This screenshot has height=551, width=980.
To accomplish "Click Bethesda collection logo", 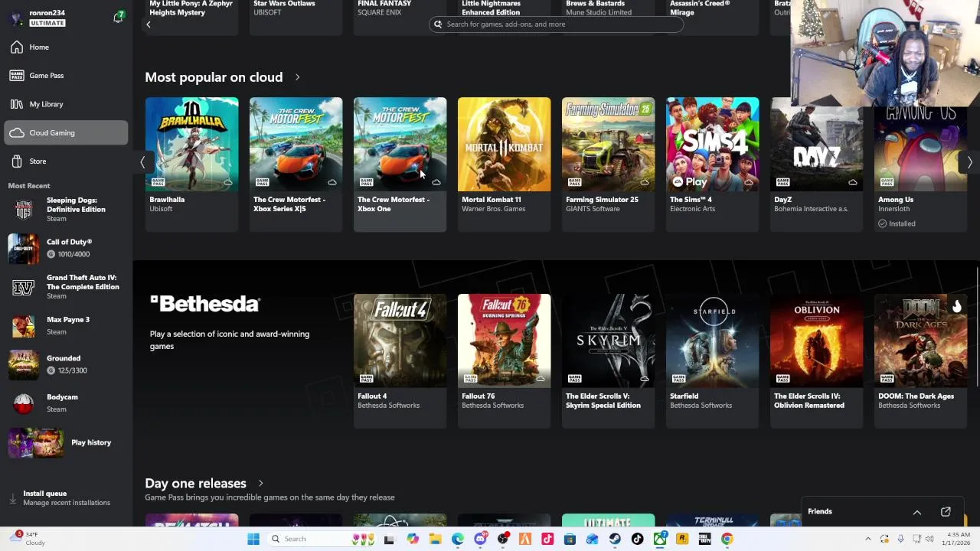I will (x=205, y=304).
